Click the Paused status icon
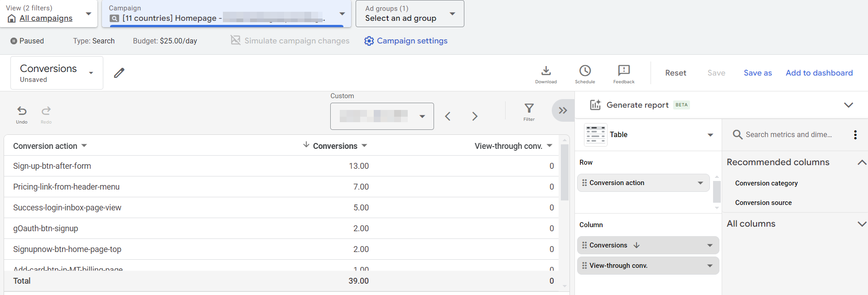The image size is (868, 295). [x=14, y=41]
